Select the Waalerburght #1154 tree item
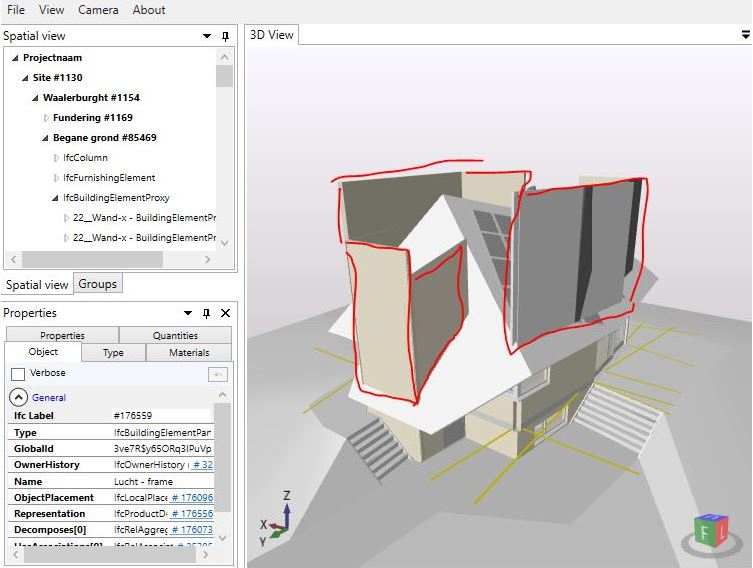Viewport: 753px width, 568px height. [x=91, y=97]
